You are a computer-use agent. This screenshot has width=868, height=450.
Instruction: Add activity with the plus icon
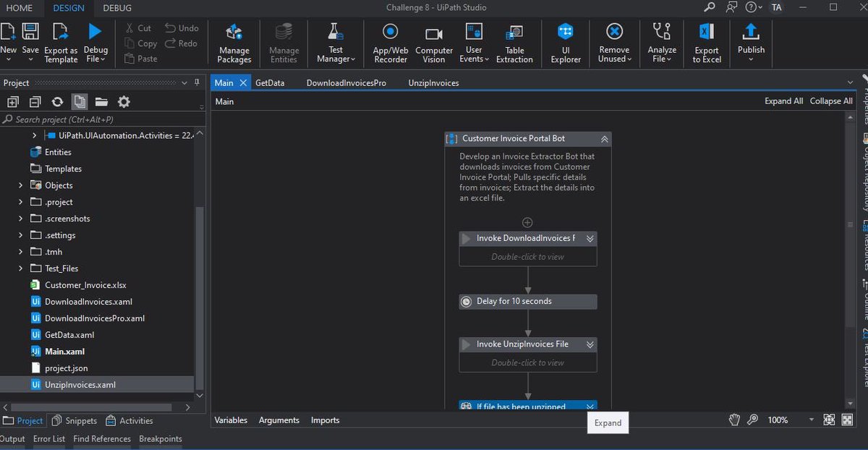(527, 222)
